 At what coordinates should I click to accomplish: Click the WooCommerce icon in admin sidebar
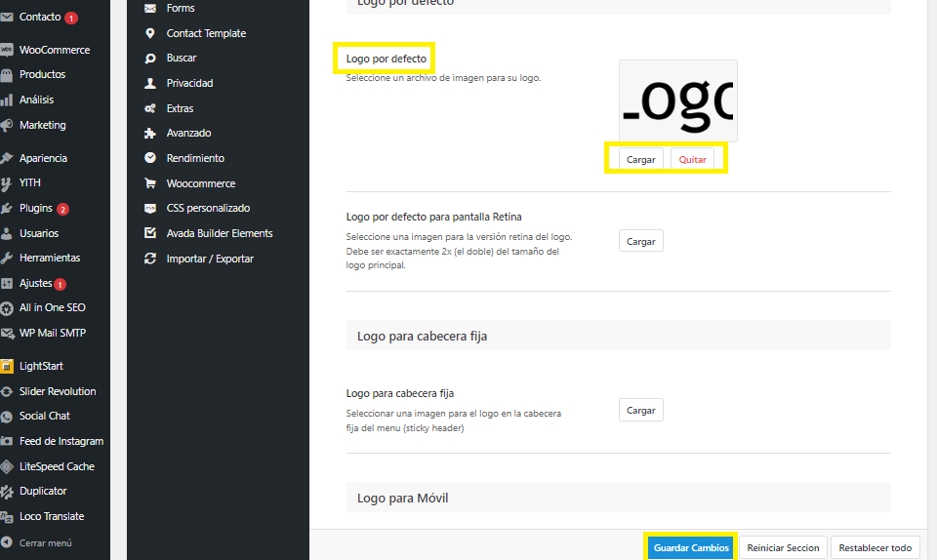tap(7, 50)
